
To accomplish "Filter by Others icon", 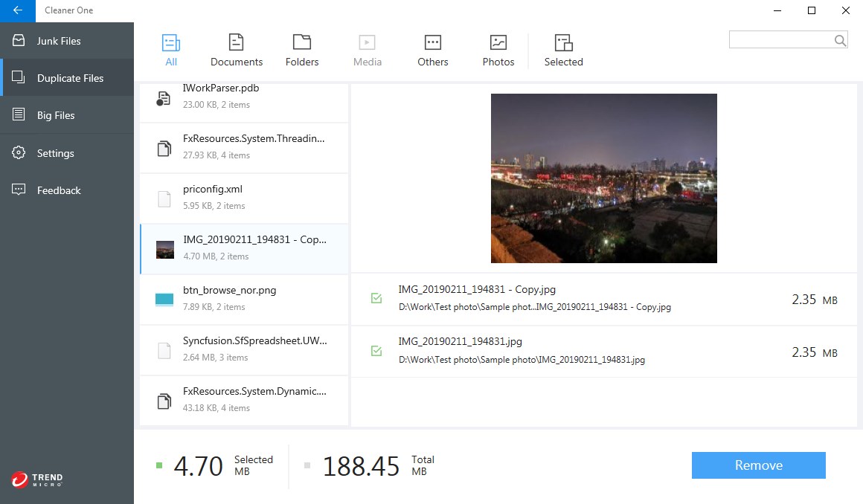I will 432,42.
